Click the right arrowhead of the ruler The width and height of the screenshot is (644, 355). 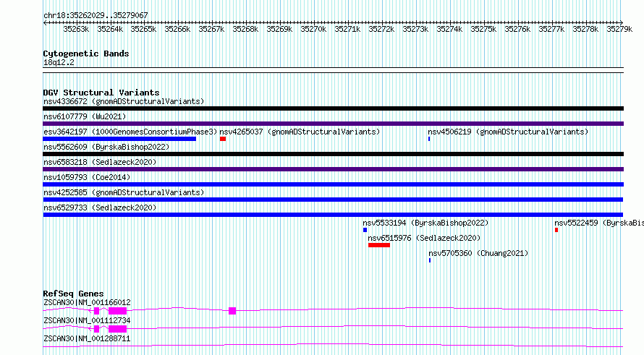tap(622, 23)
